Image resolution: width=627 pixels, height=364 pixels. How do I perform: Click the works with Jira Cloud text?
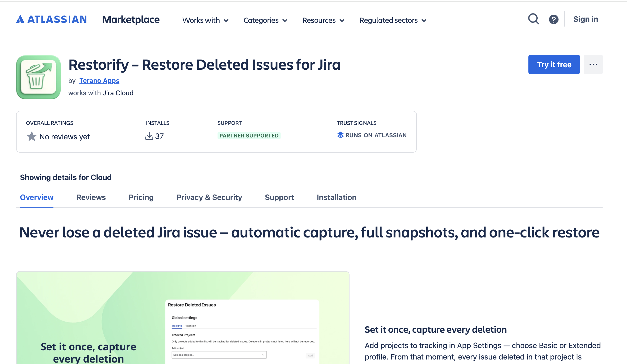pos(101,93)
